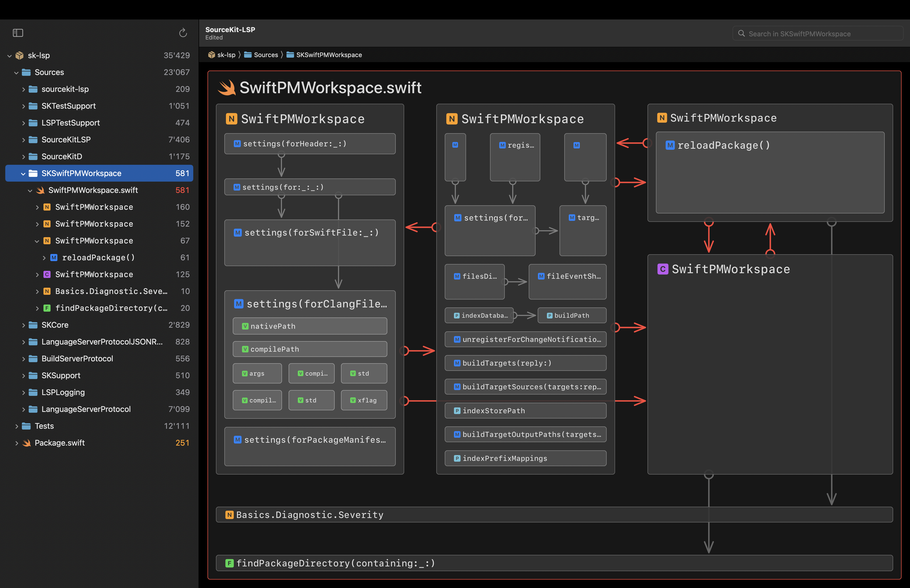Select the buildPath property node
Screen dimensions: 910x588
click(x=572, y=315)
